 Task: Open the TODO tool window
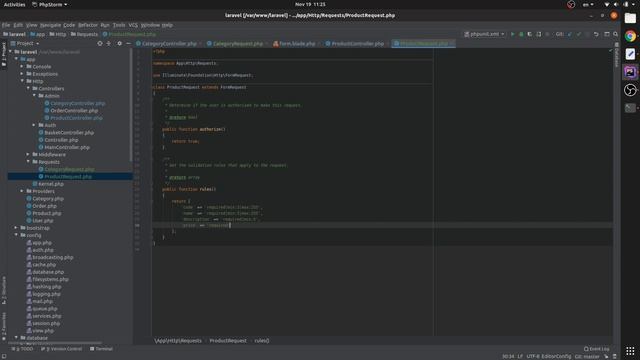[x=22, y=349]
